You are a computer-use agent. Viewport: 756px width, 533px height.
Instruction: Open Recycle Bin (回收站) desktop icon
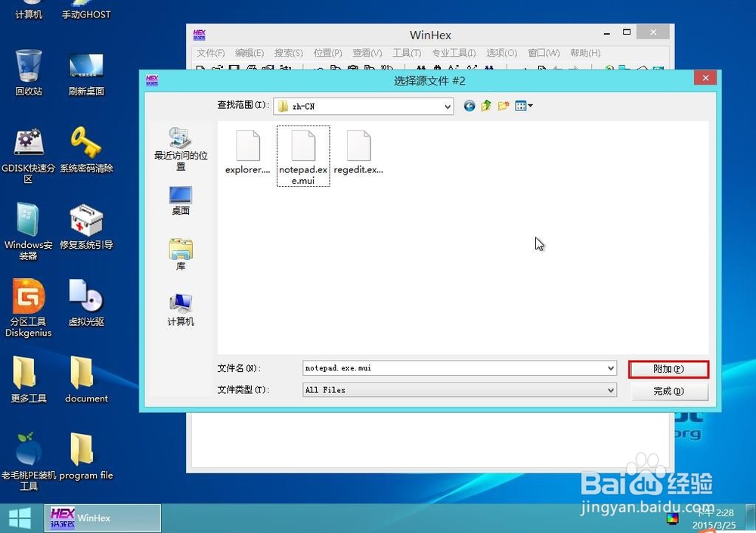(29, 73)
